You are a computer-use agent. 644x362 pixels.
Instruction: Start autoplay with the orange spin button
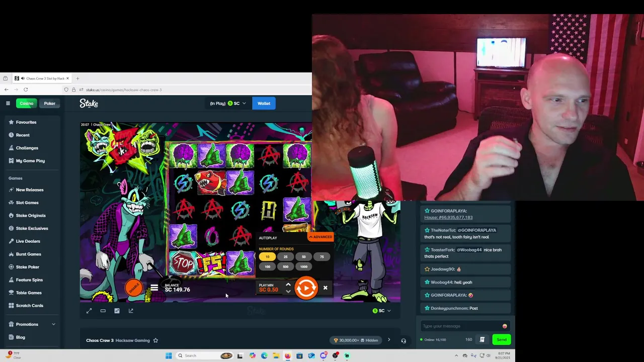point(306,288)
